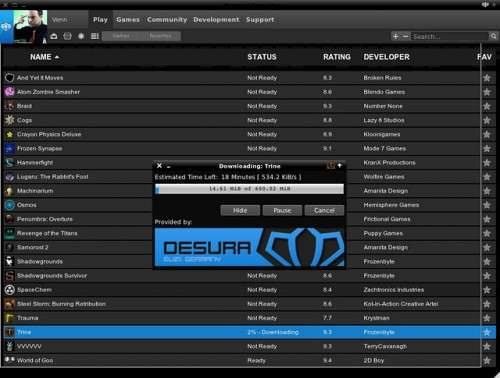Image resolution: width=500 pixels, height=378 pixels.
Task: Click the And Yet It Moves game icon
Action: pyautogui.click(x=10, y=78)
